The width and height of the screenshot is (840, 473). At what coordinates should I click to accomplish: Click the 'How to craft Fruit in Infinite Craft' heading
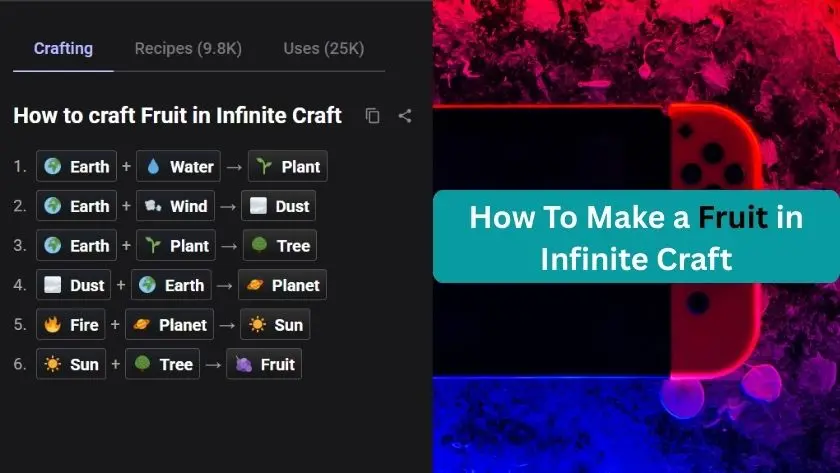[177, 116]
